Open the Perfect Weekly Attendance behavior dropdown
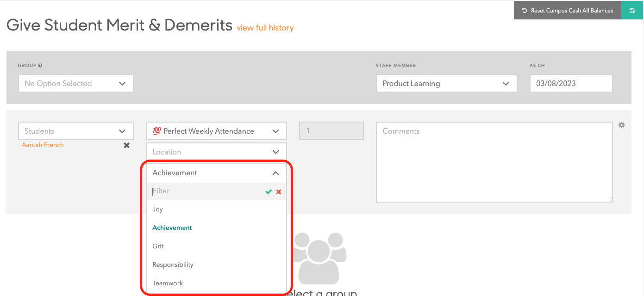The image size is (644, 296). [216, 131]
